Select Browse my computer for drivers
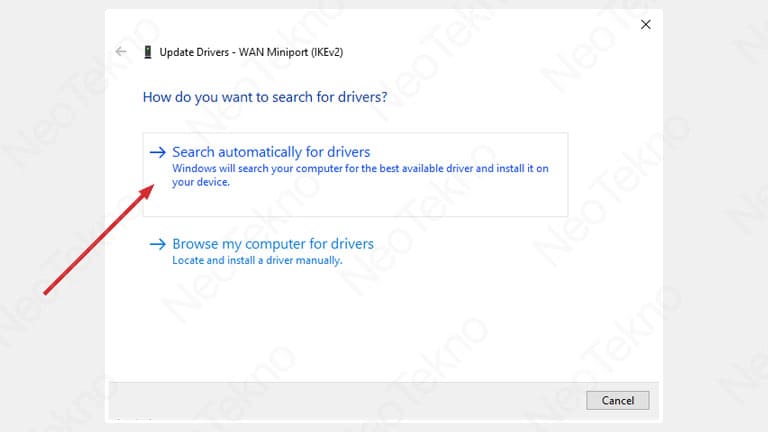Screen dimensions: 768x432 (x=273, y=244)
